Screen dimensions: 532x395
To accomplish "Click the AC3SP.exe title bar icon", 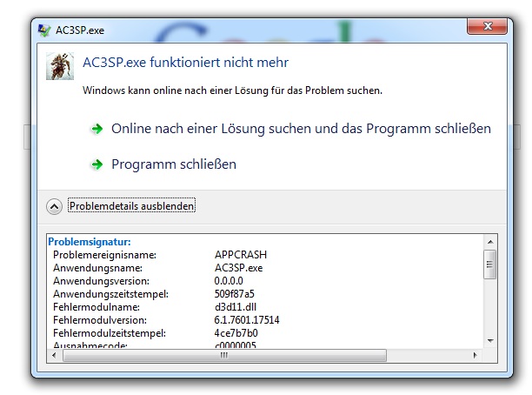I will (44, 30).
